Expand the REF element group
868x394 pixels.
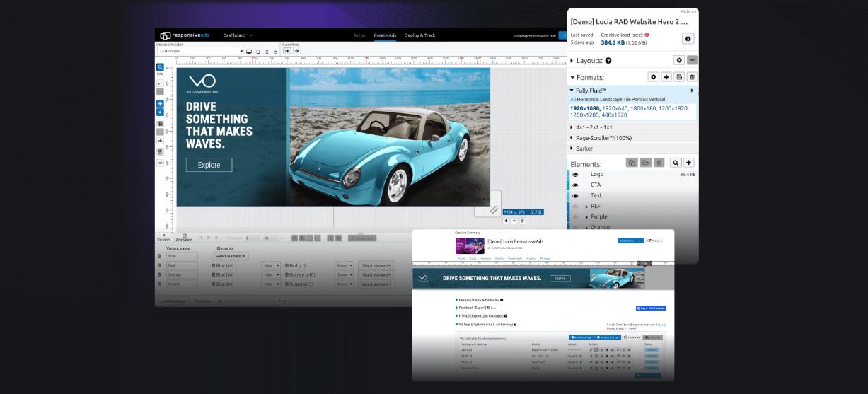tap(586, 207)
